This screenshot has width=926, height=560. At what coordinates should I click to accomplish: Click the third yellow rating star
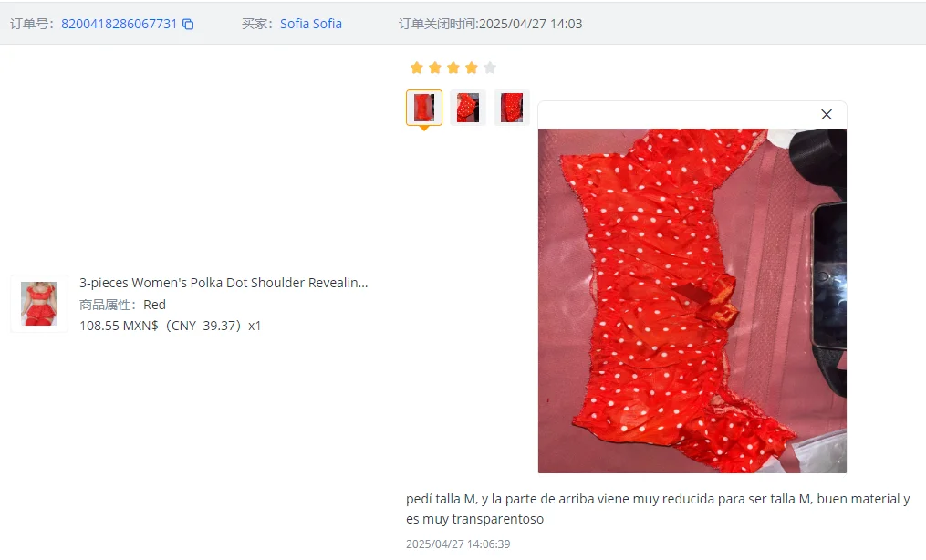(x=453, y=67)
